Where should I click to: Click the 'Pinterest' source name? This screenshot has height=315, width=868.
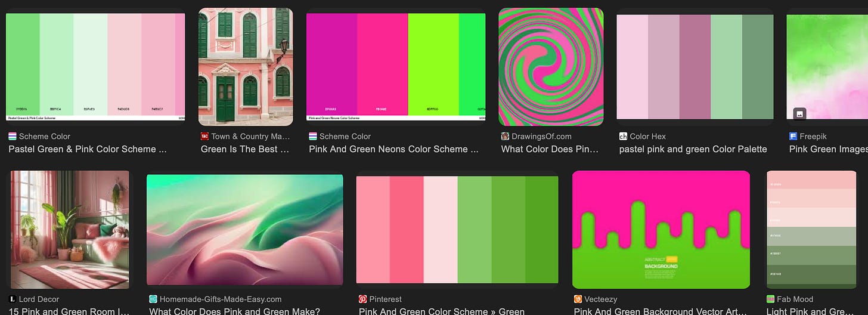click(386, 299)
